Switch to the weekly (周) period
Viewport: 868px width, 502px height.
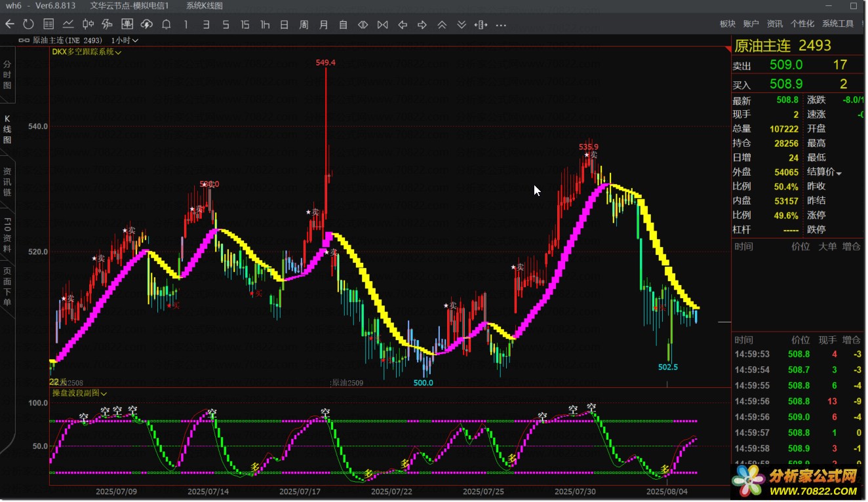pos(304,24)
